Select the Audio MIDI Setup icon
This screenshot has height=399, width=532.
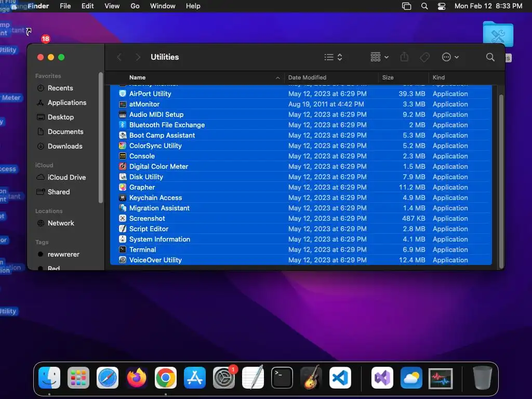[123, 114]
